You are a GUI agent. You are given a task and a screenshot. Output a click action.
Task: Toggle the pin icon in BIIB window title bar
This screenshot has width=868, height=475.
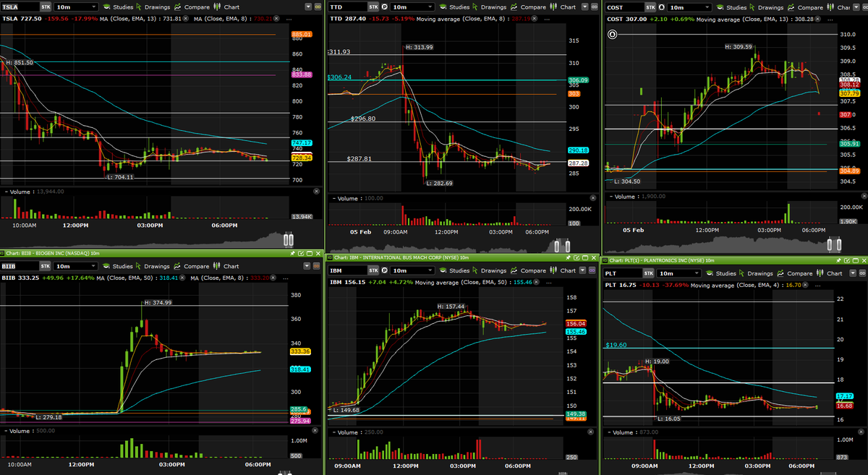point(292,253)
